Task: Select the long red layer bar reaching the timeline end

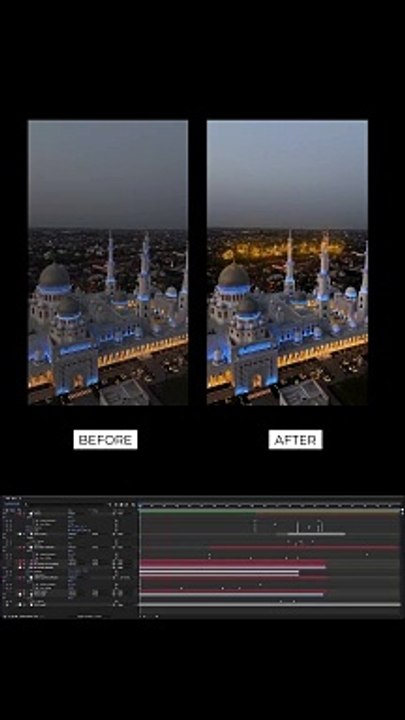Action: point(304,547)
